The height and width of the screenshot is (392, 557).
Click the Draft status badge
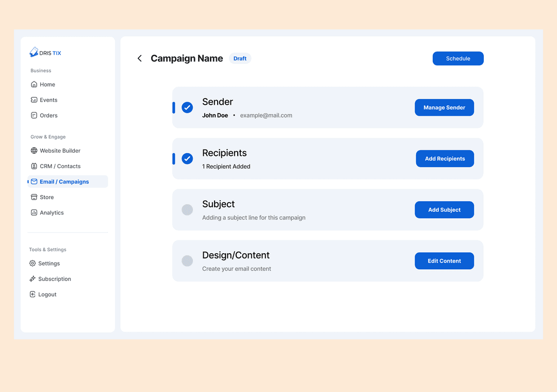(x=240, y=58)
